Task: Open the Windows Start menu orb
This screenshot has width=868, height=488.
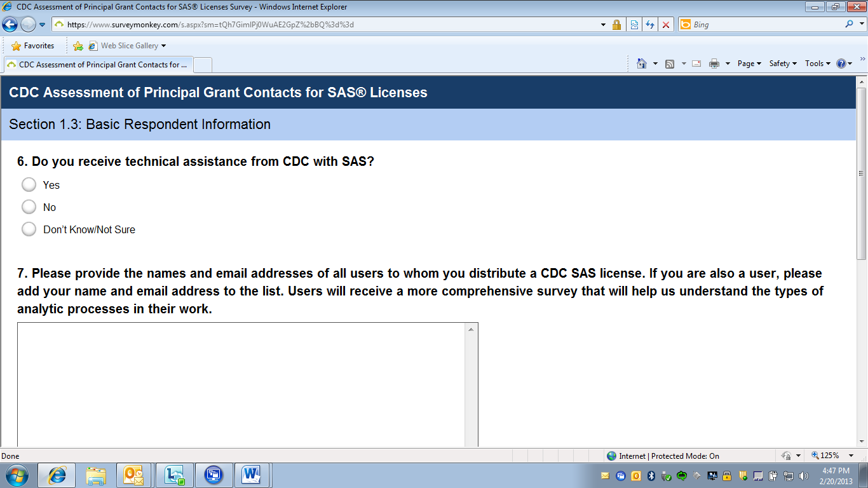Action: coord(16,475)
